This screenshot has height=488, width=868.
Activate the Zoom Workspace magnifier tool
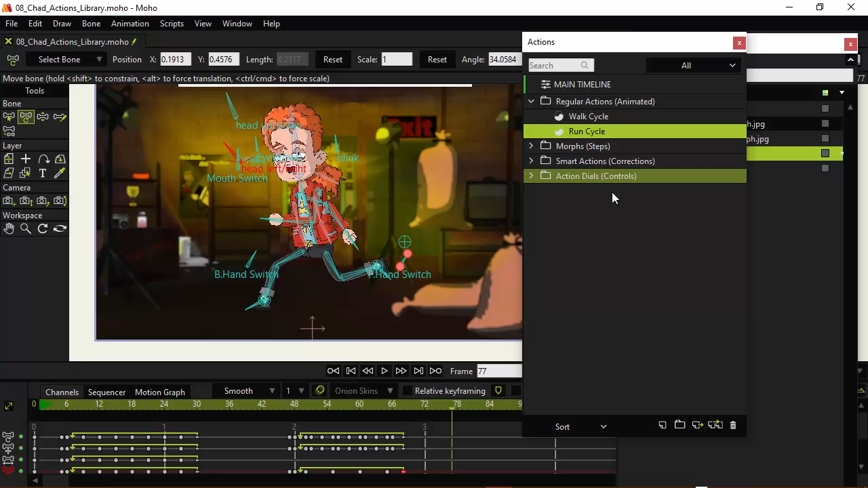click(26, 229)
